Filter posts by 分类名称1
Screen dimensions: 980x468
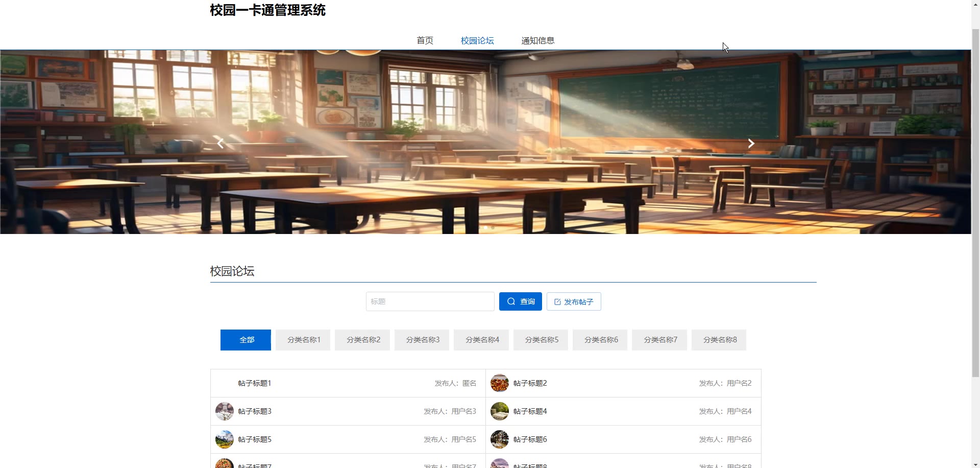(303, 340)
